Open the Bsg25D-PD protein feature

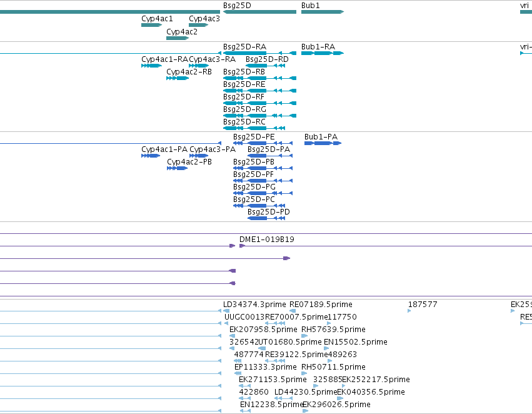266,218
